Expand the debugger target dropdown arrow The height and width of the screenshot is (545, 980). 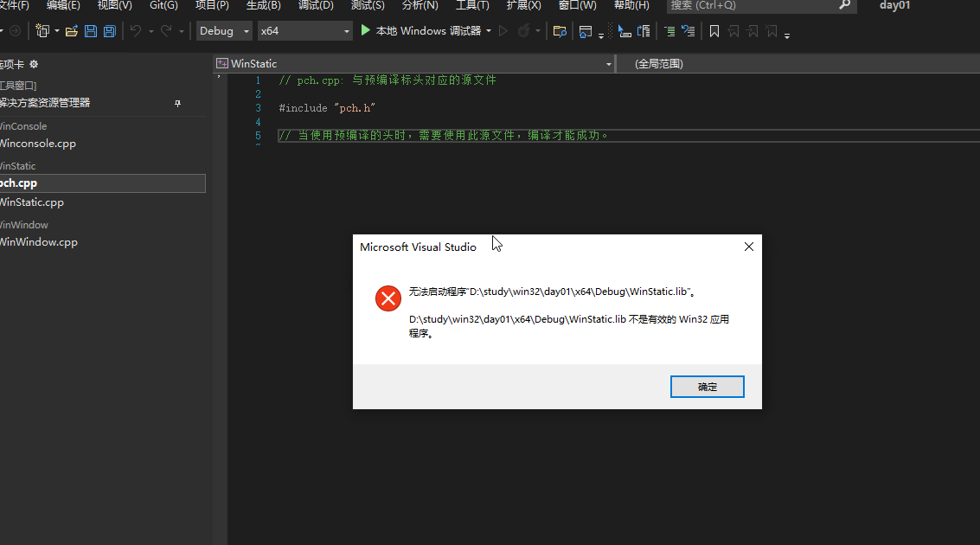(489, 30)
